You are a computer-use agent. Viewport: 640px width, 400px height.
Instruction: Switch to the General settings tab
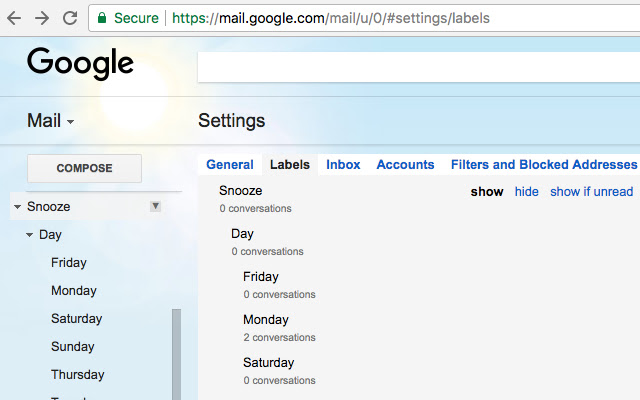[x=230, y=164]
